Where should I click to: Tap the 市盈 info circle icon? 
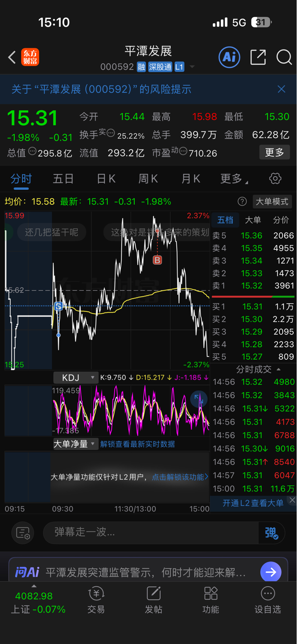[183, 150]
